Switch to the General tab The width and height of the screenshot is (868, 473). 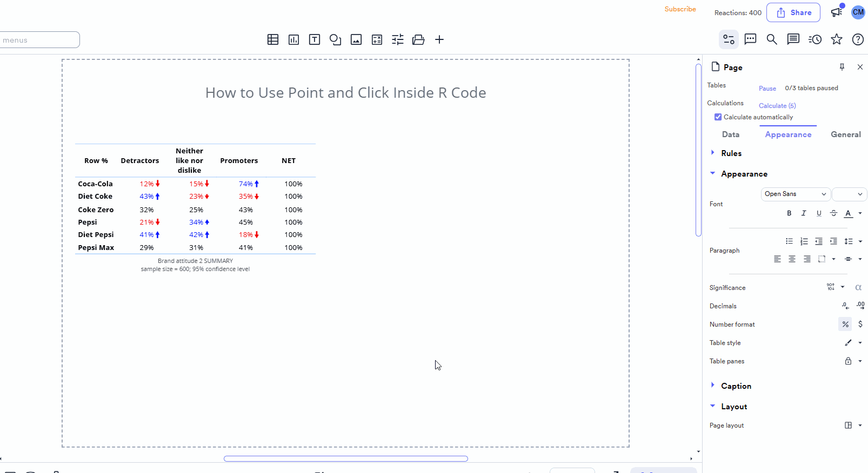click(x=846, y=134)
